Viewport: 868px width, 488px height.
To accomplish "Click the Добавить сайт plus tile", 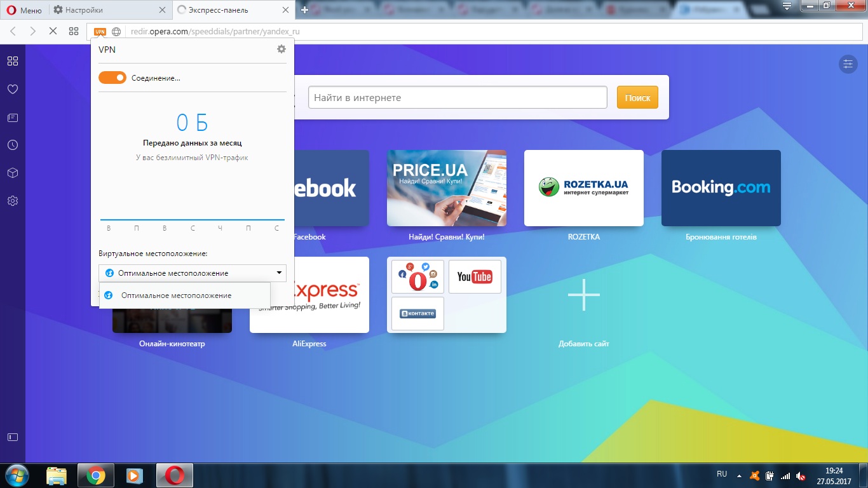I will [583, 295].
